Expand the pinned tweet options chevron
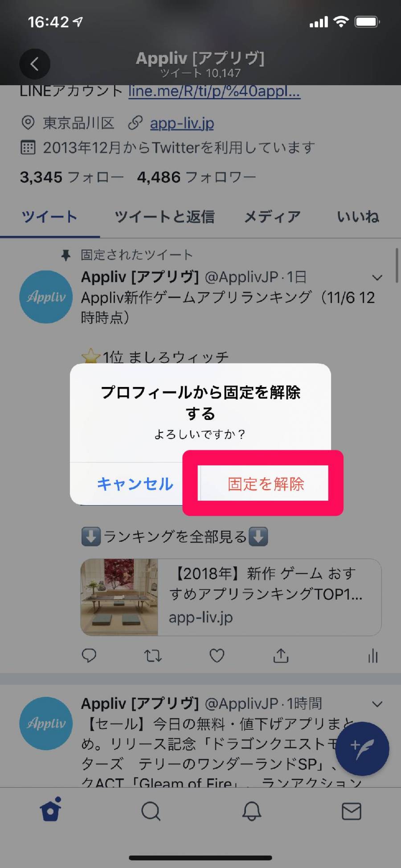Screen dimensions: 401x868 (x=377, y=278)
